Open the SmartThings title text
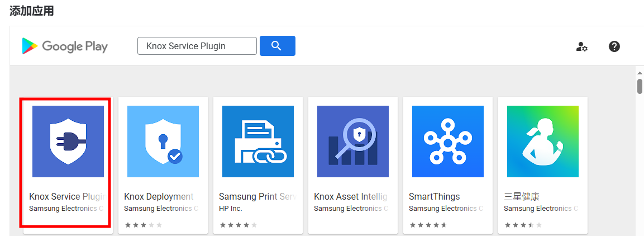 coord(434,196)
